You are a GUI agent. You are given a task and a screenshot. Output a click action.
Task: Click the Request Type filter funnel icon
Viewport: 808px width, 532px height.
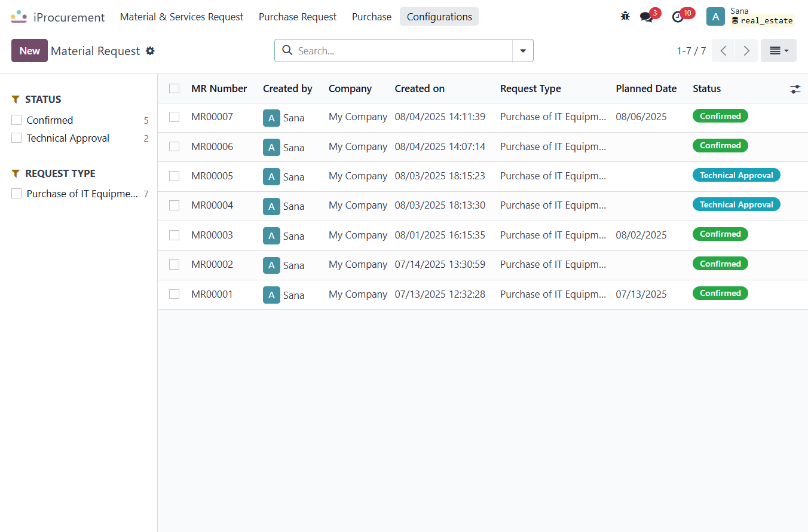[16, 173]
